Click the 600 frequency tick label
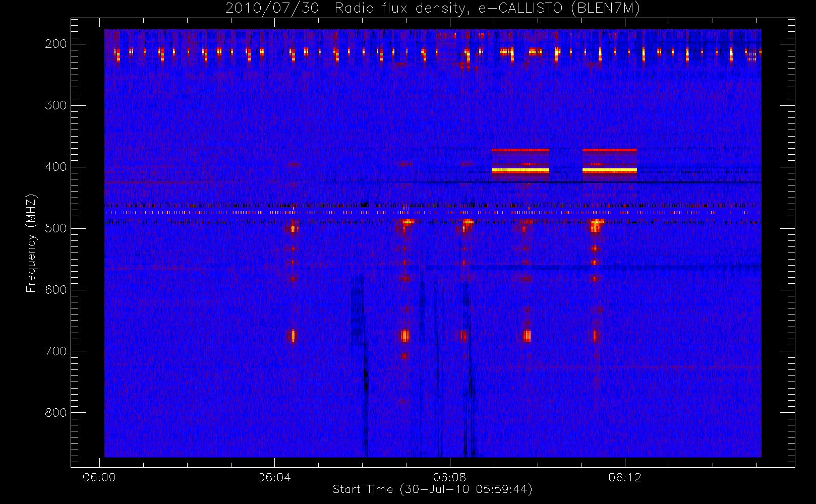 click(55, 290)
